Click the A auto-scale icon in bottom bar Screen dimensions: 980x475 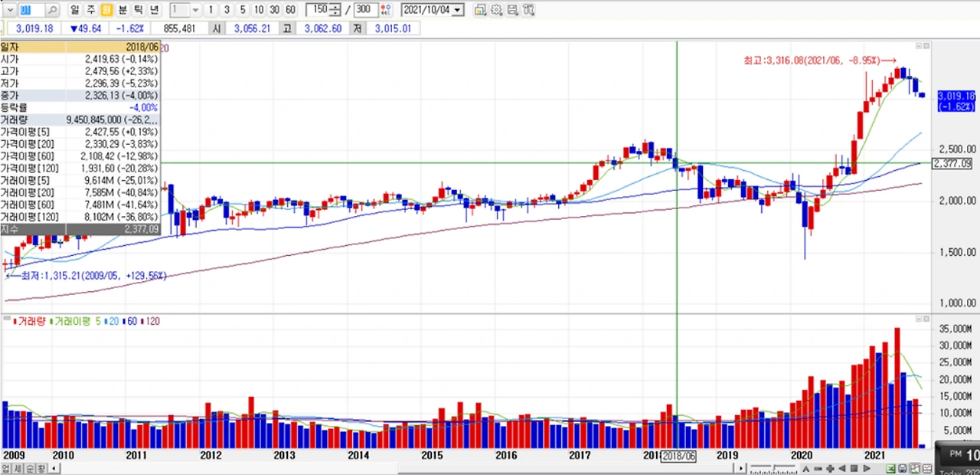coord(806,468)
